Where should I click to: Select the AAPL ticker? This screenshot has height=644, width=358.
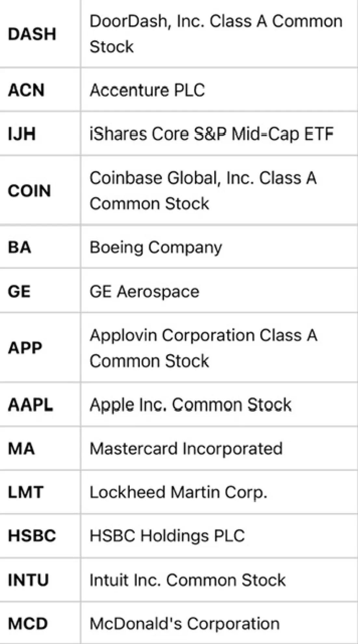click(30, 405)
